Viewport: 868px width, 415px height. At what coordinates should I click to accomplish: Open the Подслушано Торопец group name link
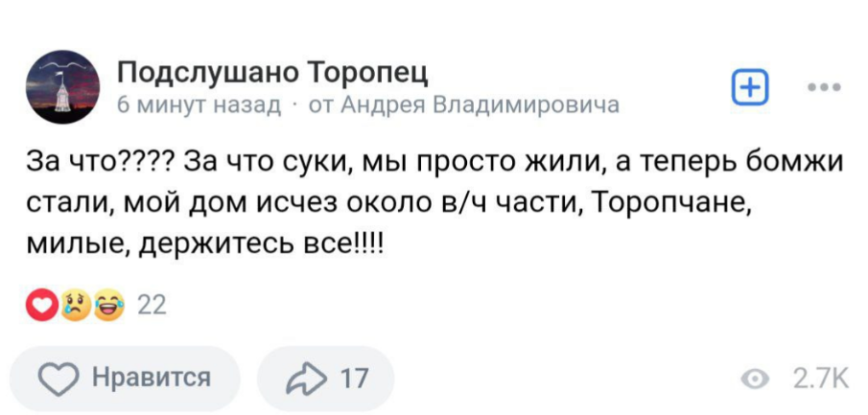coord(271,73)
